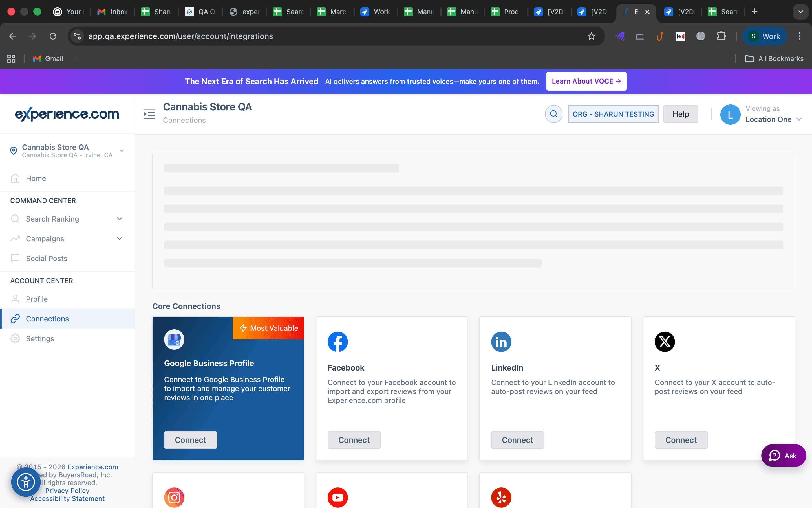The height and width of the screenshot is (508, 812).
Task: Select Connections in the sidebar
Action: click(x=67, y=319)
